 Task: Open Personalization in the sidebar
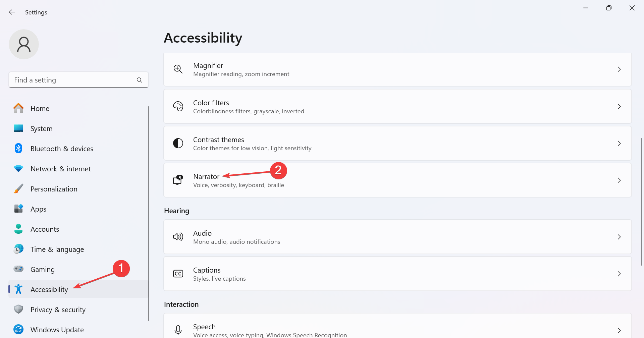(x=54, y=189)
